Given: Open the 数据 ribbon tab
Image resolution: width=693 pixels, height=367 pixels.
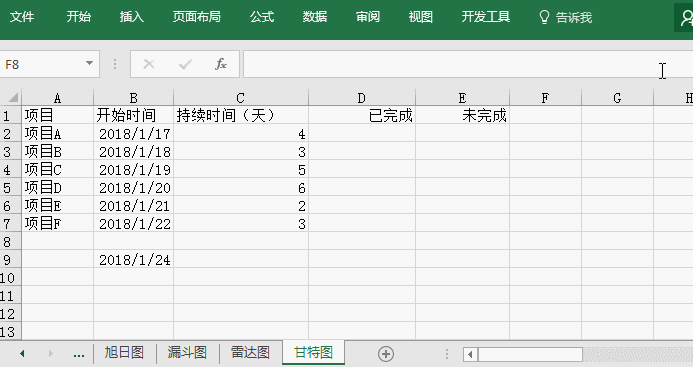Looking at the screenshot, I should point(315,17).
